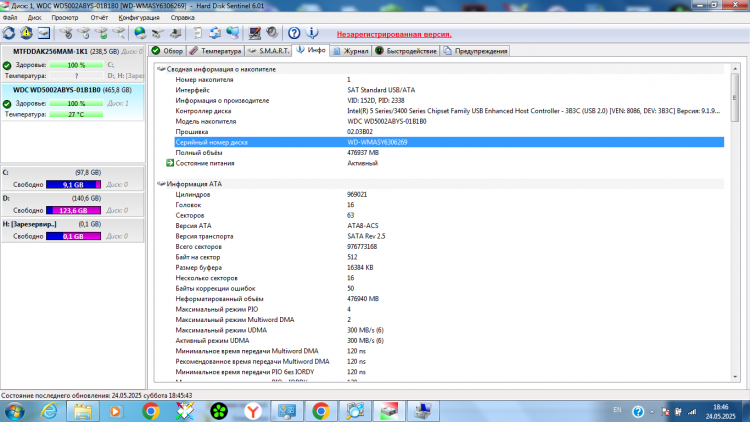Image resolution: width=750 pixels, height=422 pixels.
Task: Open the Диск menu
Action: click(x=34, y=18)
